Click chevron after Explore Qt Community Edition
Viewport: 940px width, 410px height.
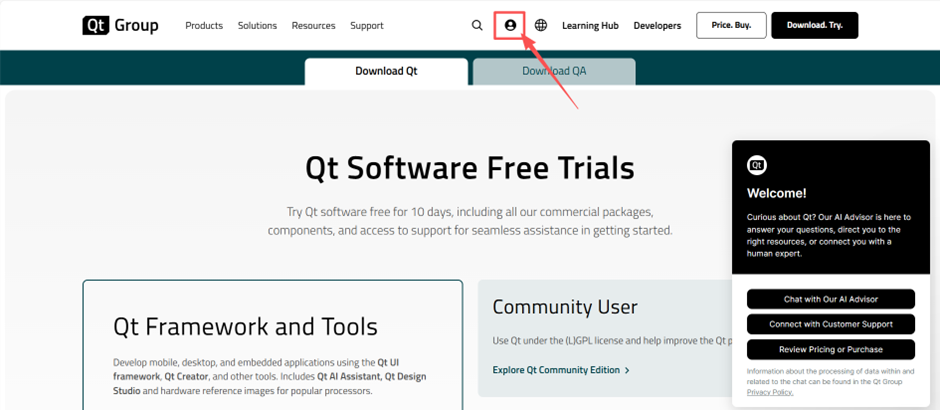click(x=627, y=370)
